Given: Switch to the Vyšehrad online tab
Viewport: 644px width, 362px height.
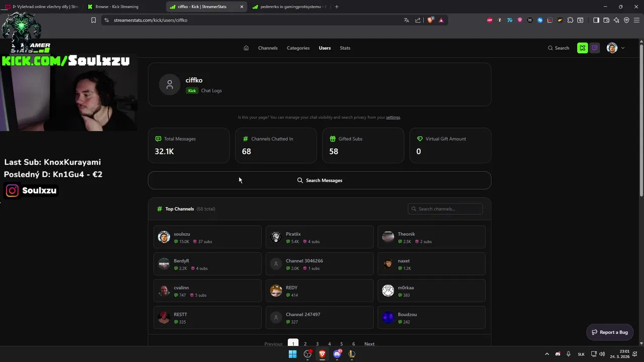Looking at the screenshot, I should [x=42, y=7].
